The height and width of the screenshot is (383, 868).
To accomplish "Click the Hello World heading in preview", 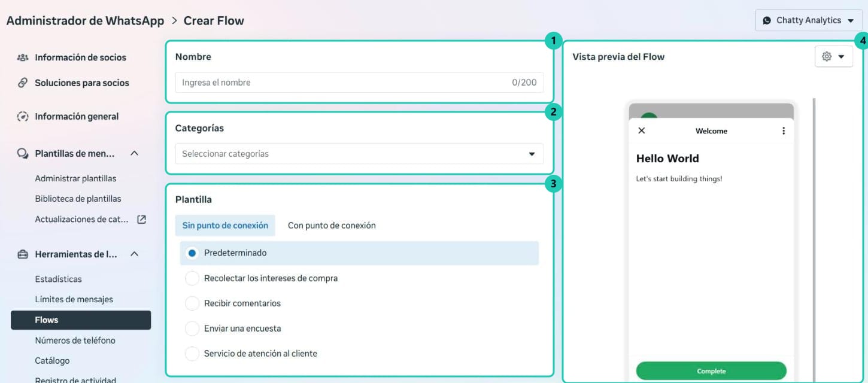I will pos(667,159).
